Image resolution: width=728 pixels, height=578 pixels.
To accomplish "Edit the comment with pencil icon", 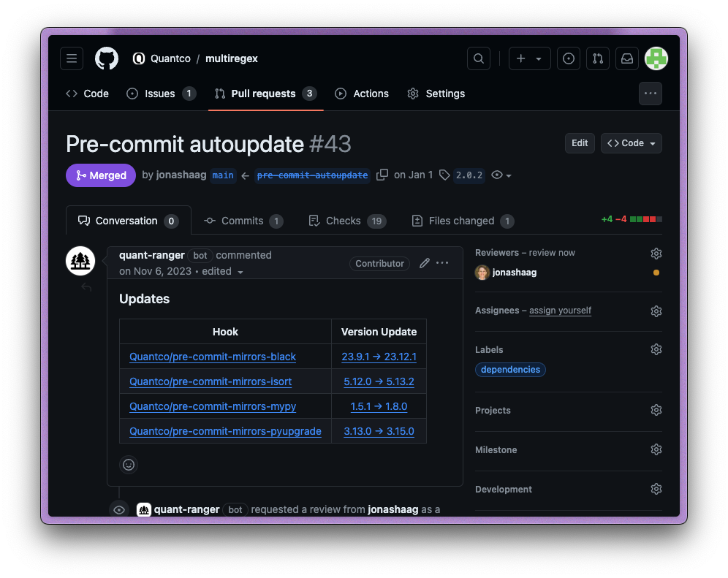I will (425, 263).
